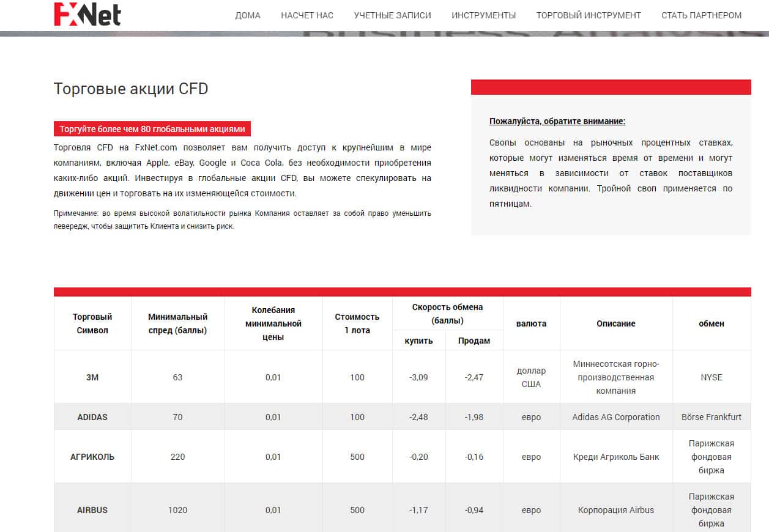Screen dimensions: 769x532
Task: Click the 'купить' sub-header
Action: 418,341
